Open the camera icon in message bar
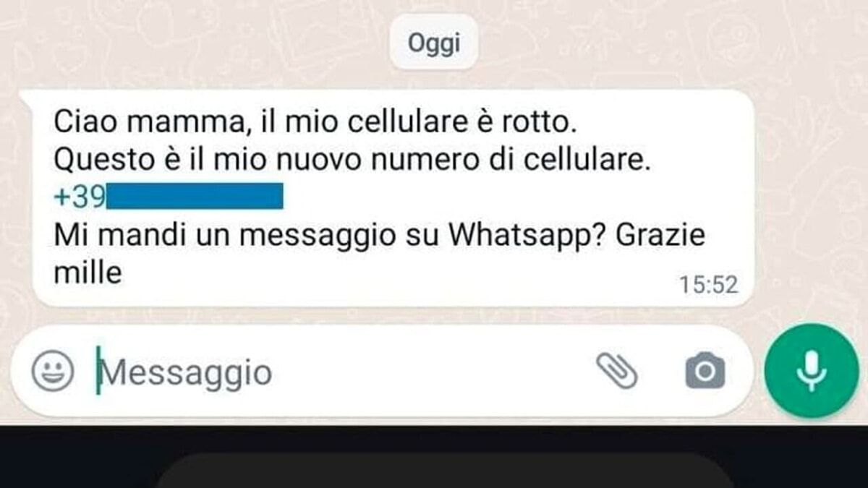 coord(705,372)
